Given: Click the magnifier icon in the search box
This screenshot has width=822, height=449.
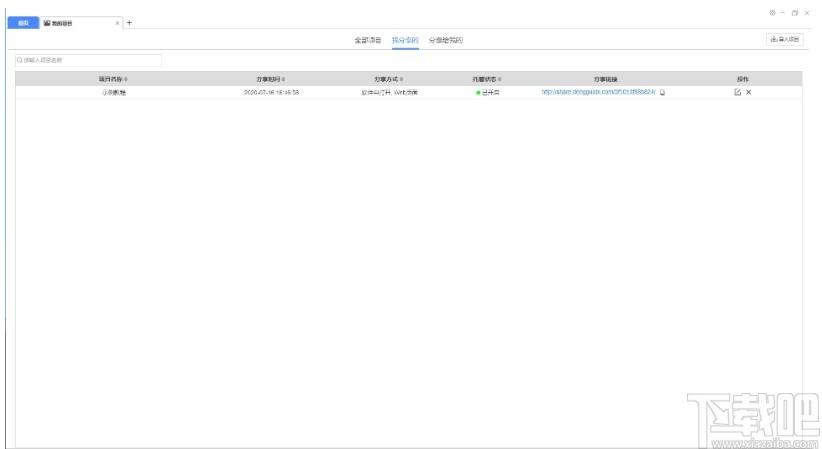Looking at the screenshot, I should pos(19,60).
